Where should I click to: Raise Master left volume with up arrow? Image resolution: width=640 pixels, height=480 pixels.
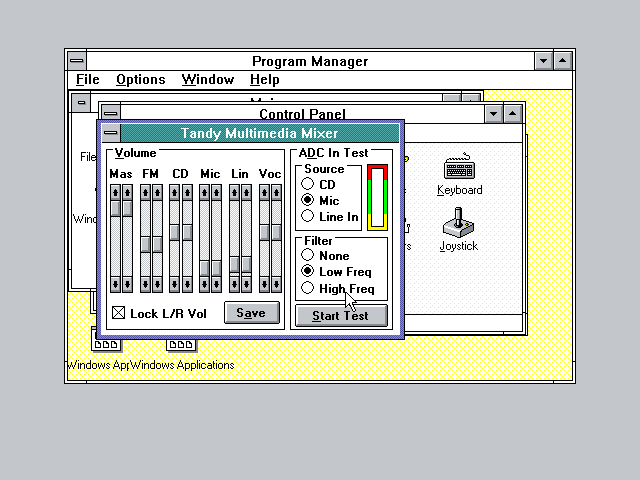(x=115, y=192)
